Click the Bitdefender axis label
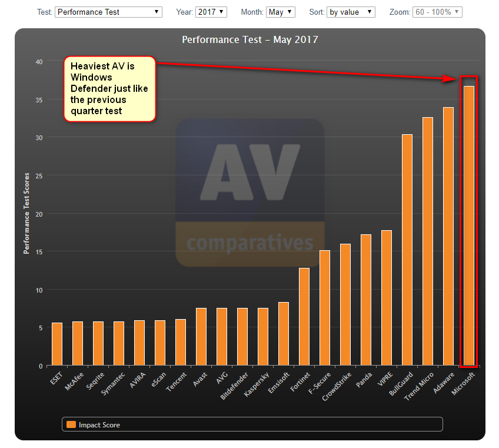This screenshot has width=499, height=448. coord(234,386)
